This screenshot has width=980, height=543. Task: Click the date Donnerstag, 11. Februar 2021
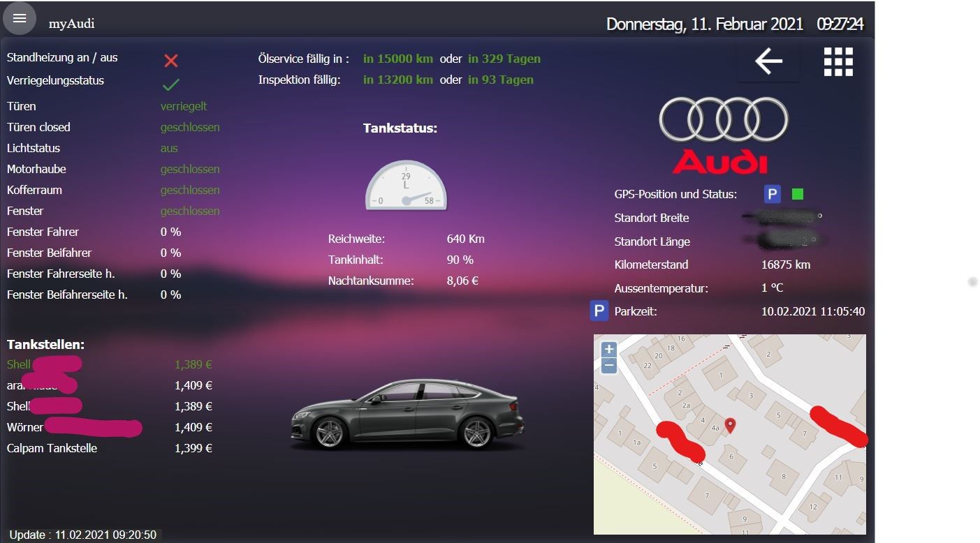pyautogui.click(x=705, y=24)
